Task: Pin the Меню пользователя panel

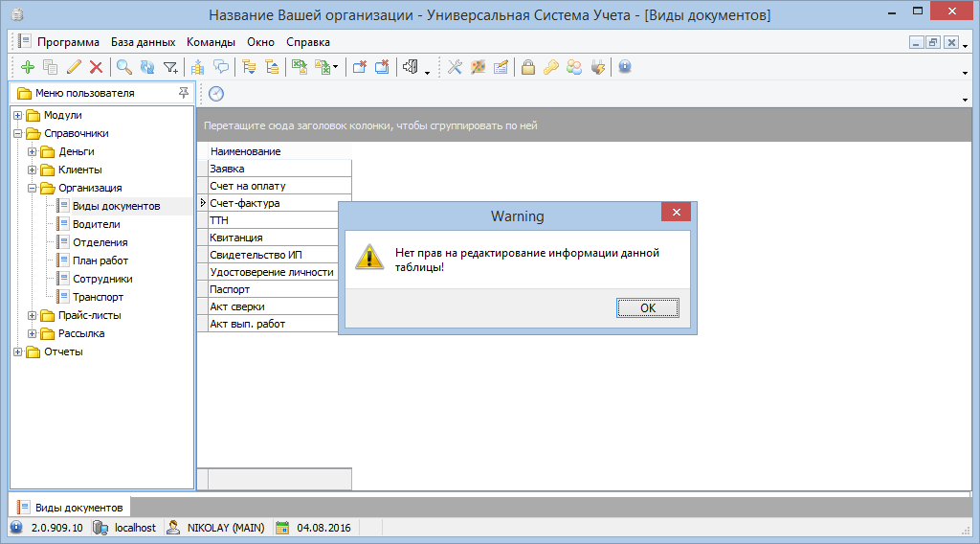Action: [184, 93]
